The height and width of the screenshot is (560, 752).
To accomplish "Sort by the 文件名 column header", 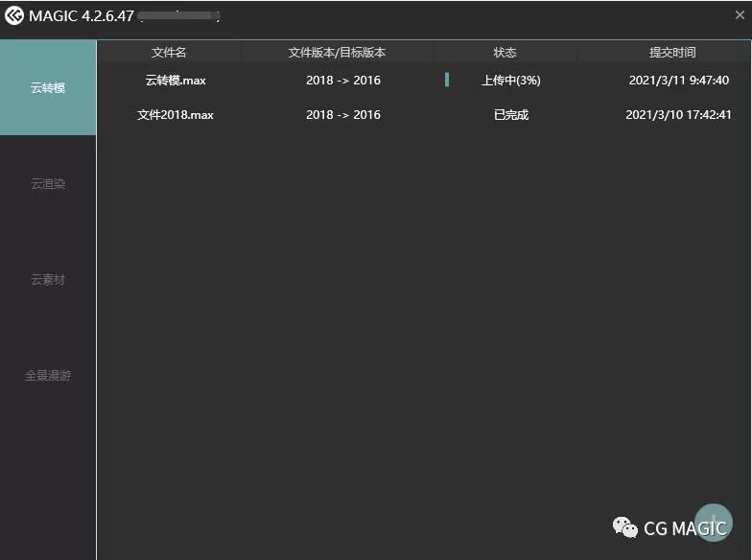I will coord(169,53).
